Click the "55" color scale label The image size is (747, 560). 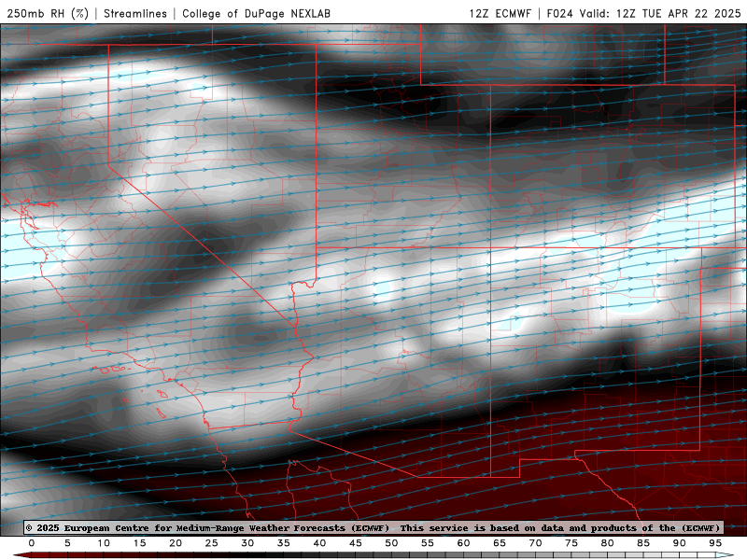[x=428, y=543]
